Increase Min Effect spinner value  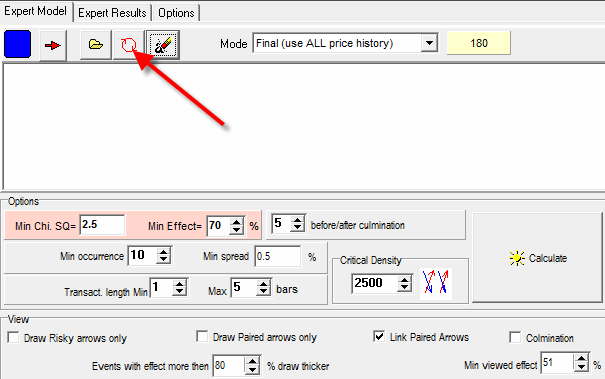236,222
